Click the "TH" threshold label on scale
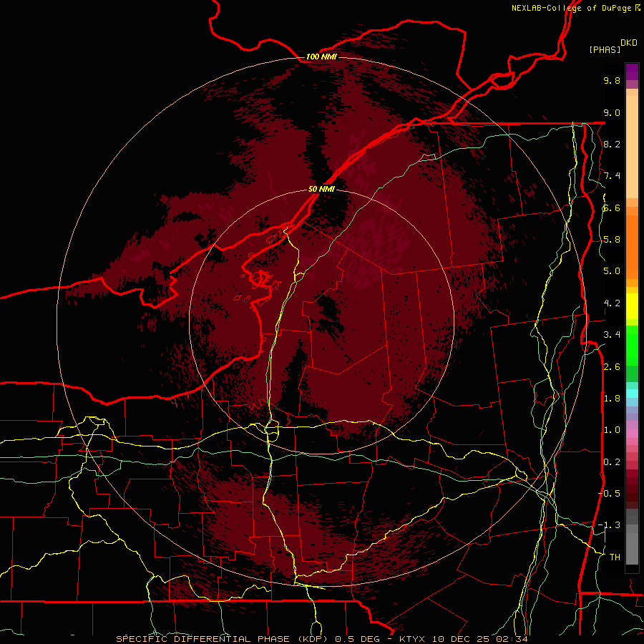The height and width of the screenshot is (644, 644). (x=615, y=557)
